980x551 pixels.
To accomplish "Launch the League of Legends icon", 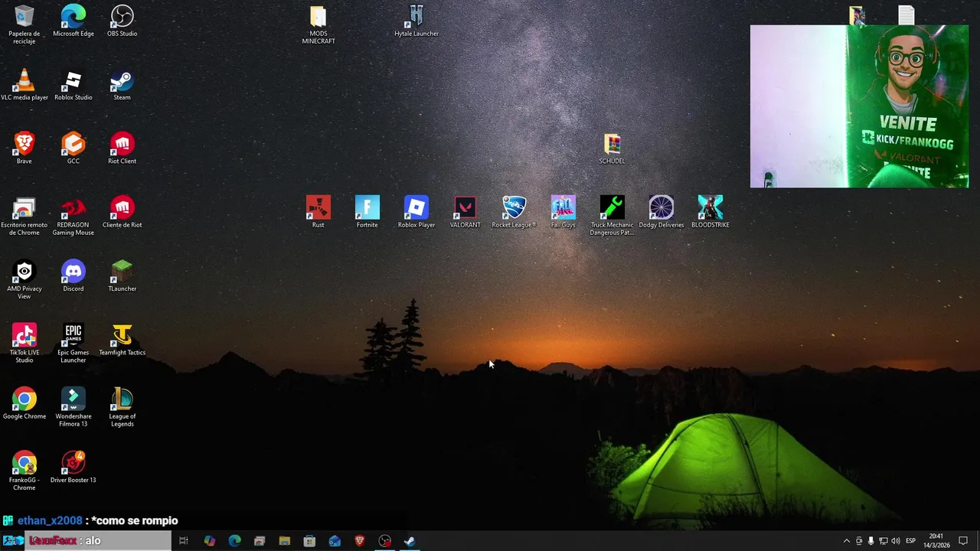I will point(122,407).
